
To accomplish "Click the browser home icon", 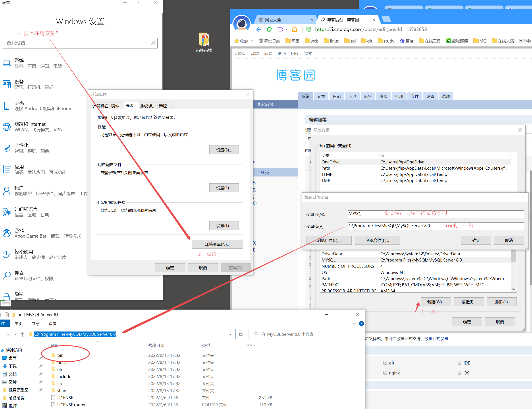I will pyautogui.click(x=295, y=29).
